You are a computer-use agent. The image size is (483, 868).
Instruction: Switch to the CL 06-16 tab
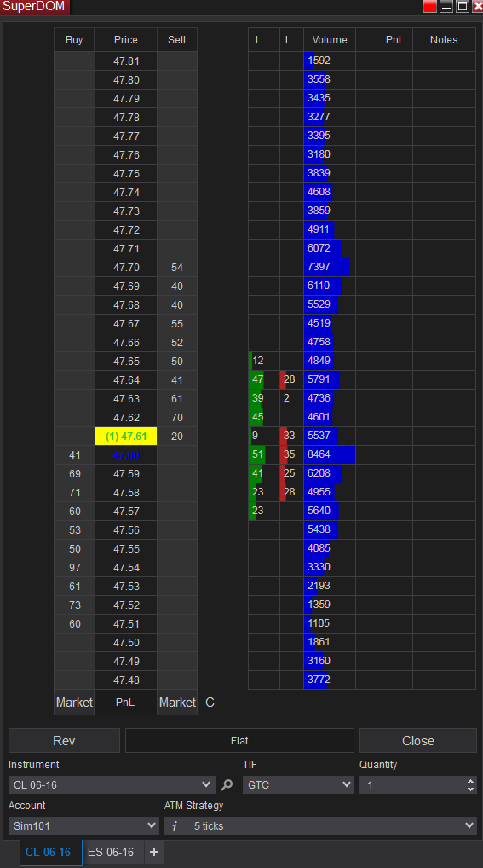tap(51, 853)
